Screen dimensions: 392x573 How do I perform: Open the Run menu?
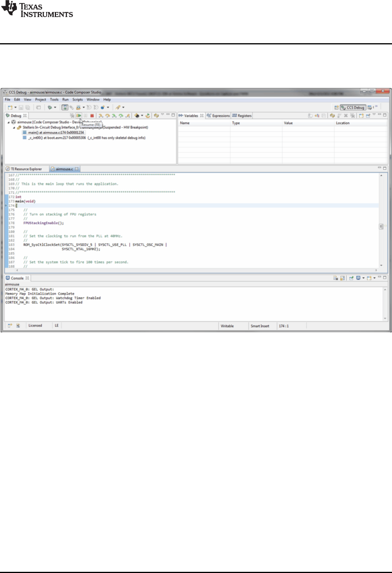65,100
